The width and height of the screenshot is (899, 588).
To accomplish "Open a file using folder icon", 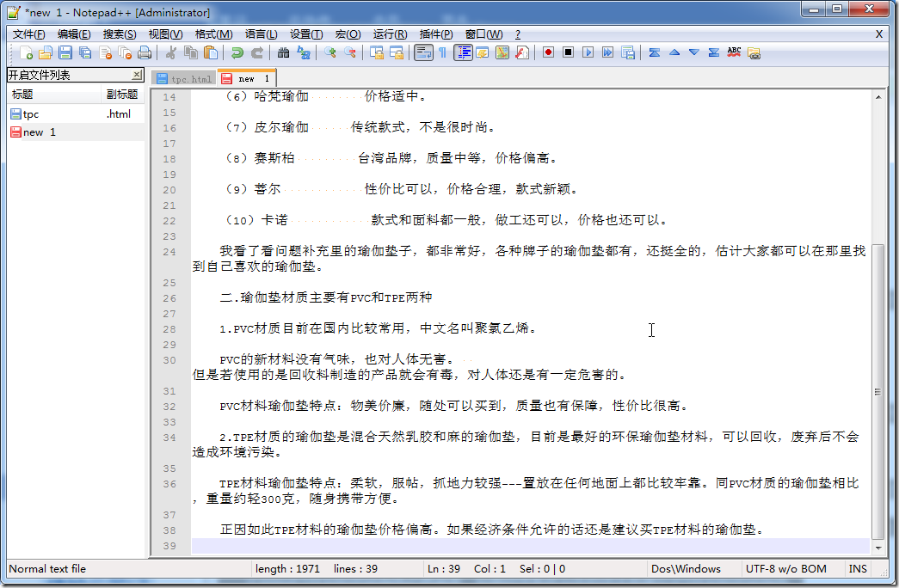I will (46, 52).
